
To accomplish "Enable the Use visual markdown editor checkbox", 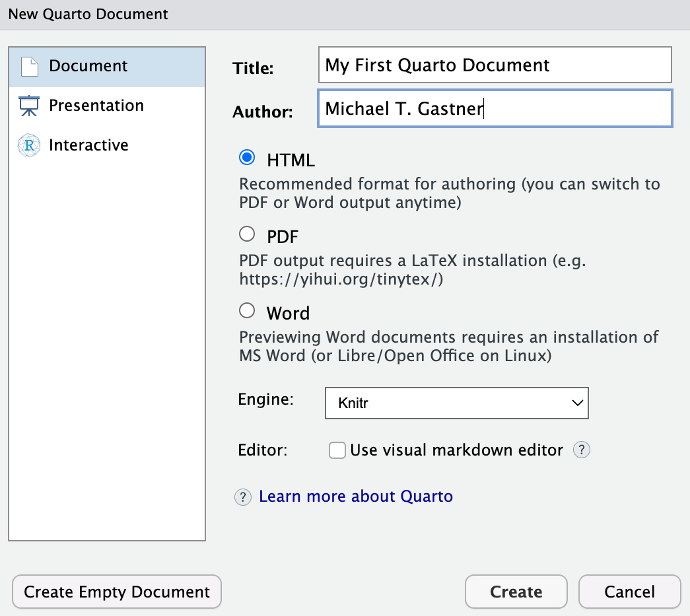I will pos(337,450).
